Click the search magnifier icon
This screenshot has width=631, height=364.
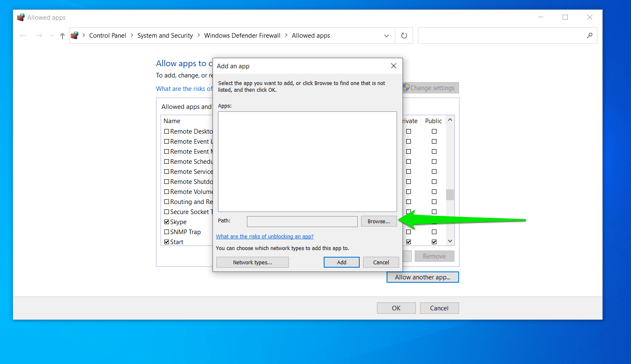(589, 35)
